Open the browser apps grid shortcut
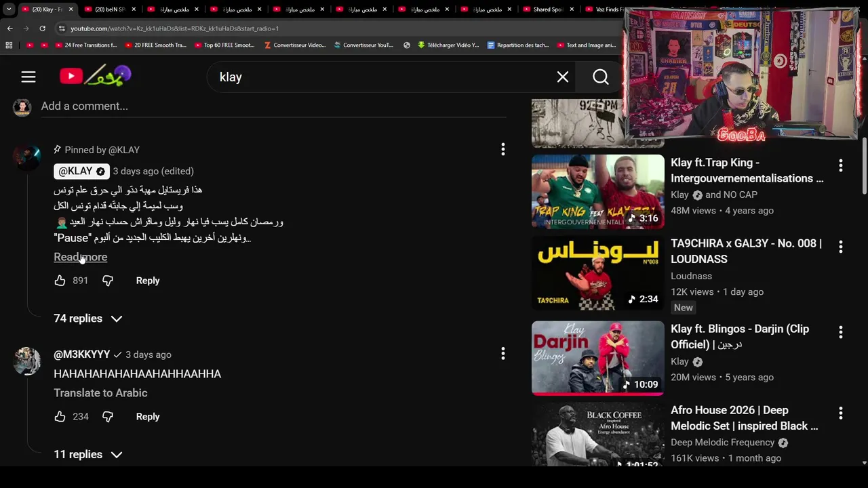This screenshot has height=488, width=868. [9, 45]
